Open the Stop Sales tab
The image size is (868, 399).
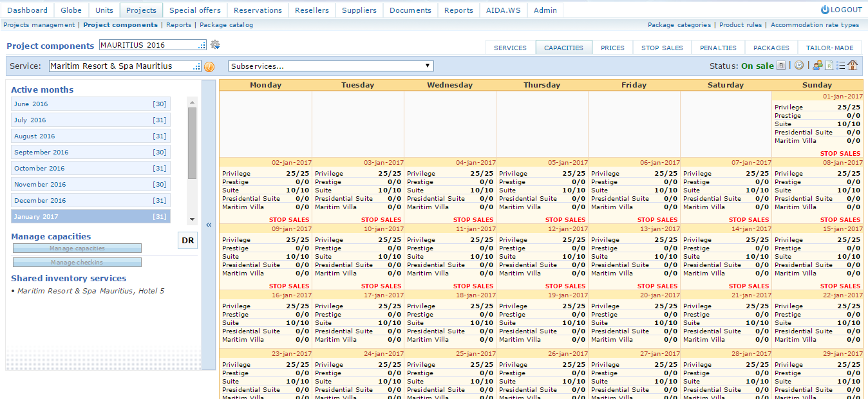tap(662, 48)
